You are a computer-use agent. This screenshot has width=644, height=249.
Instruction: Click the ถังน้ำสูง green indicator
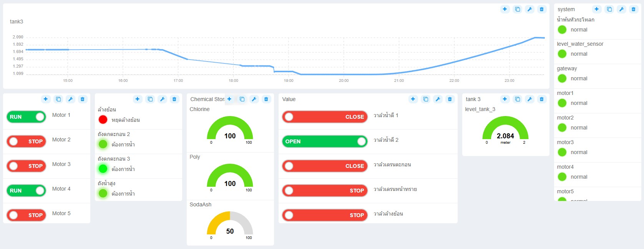coord(103,193)
